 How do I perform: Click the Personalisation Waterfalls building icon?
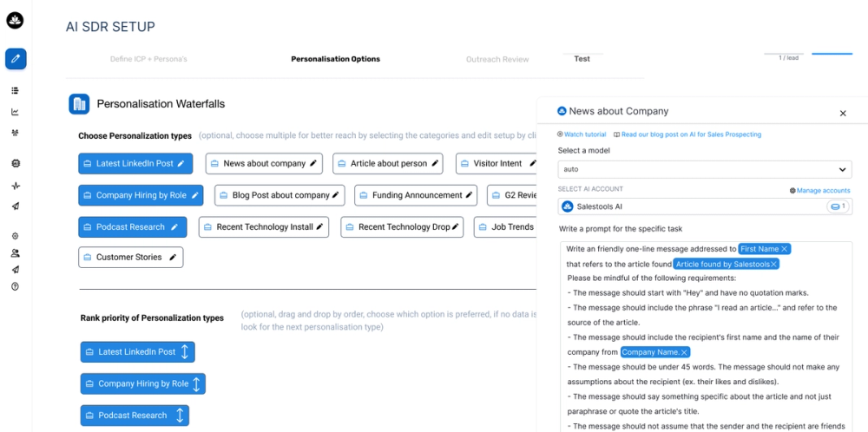coord(79,104)
